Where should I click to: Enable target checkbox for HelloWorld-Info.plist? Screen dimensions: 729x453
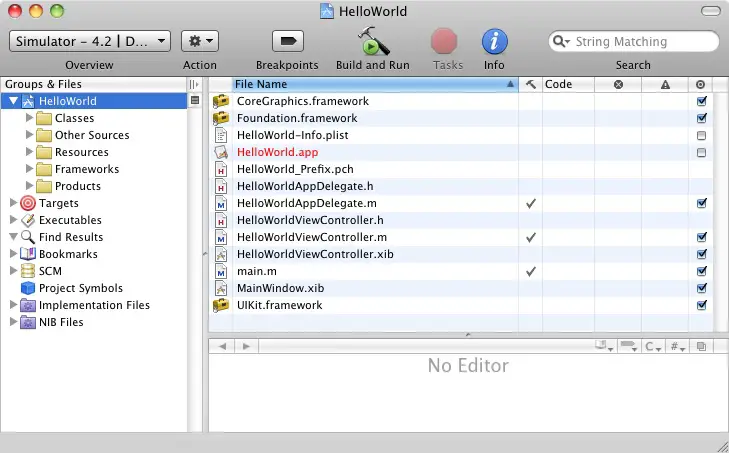pyautogui.click(x=701, y=136)
